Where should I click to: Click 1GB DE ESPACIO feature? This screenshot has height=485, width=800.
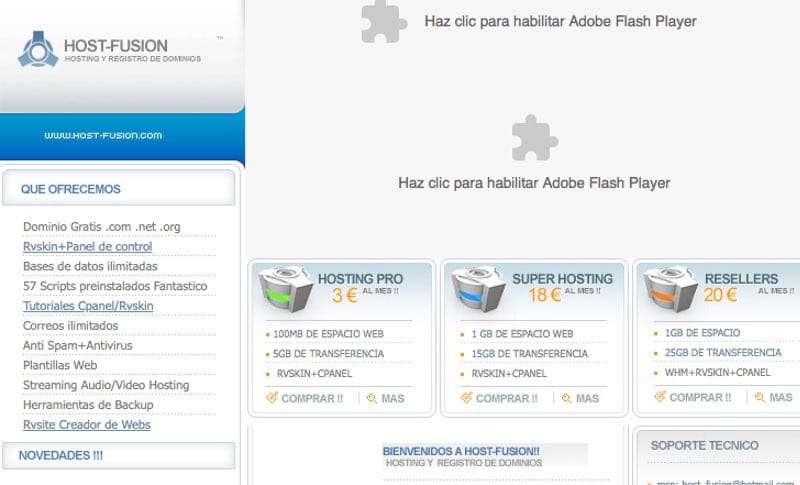click(x=702, y=333)
